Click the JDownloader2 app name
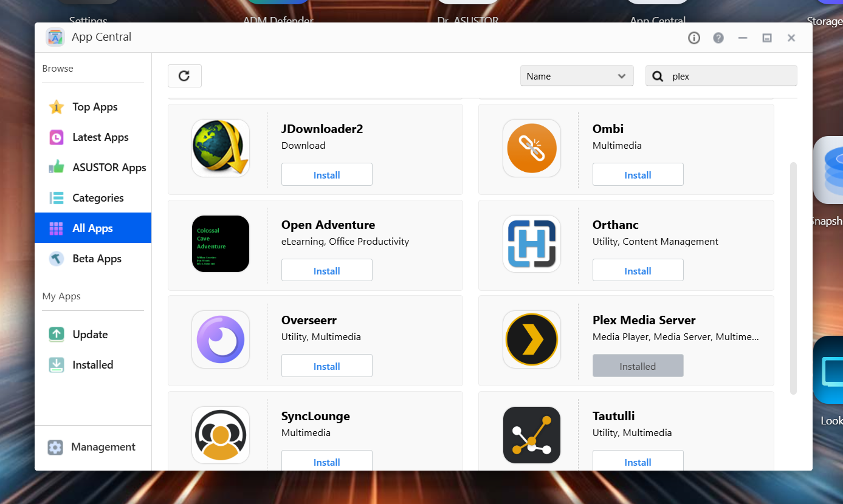The image size is (843, 504). [x=322, y=129]
